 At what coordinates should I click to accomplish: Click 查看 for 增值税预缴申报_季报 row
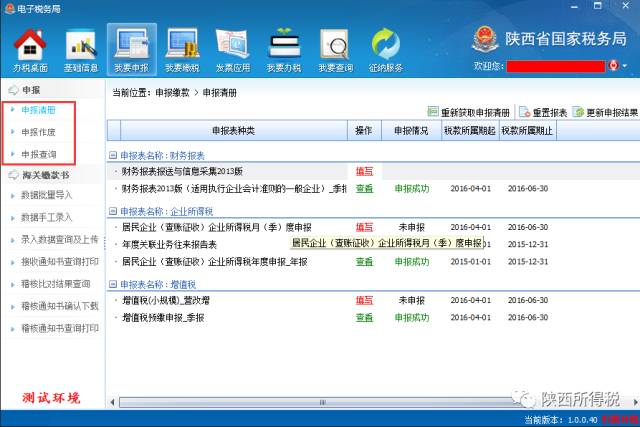(x=364, y=318)
